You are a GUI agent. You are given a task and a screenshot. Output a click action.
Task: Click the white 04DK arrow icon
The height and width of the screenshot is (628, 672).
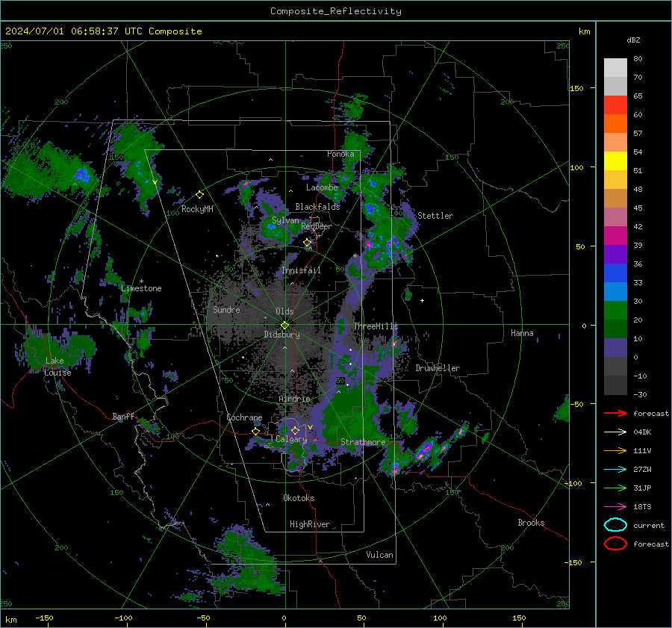coord(615,432)
